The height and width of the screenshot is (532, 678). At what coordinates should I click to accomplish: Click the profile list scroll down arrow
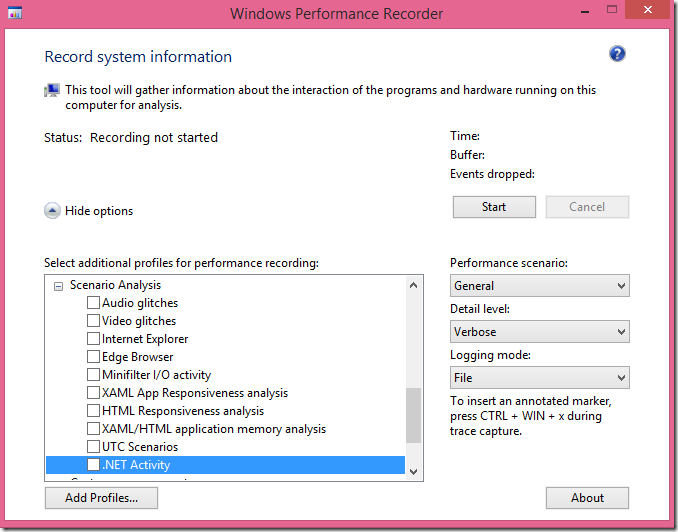[413, 471]
